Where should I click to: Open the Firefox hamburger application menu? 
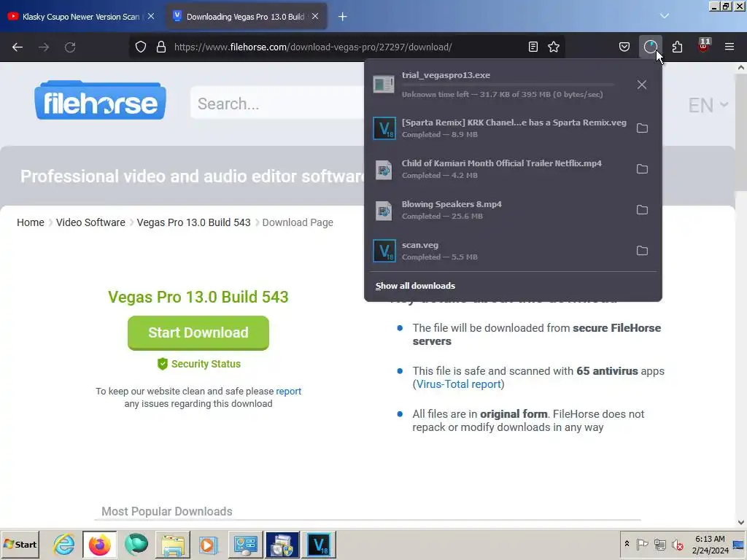[729, 47]
